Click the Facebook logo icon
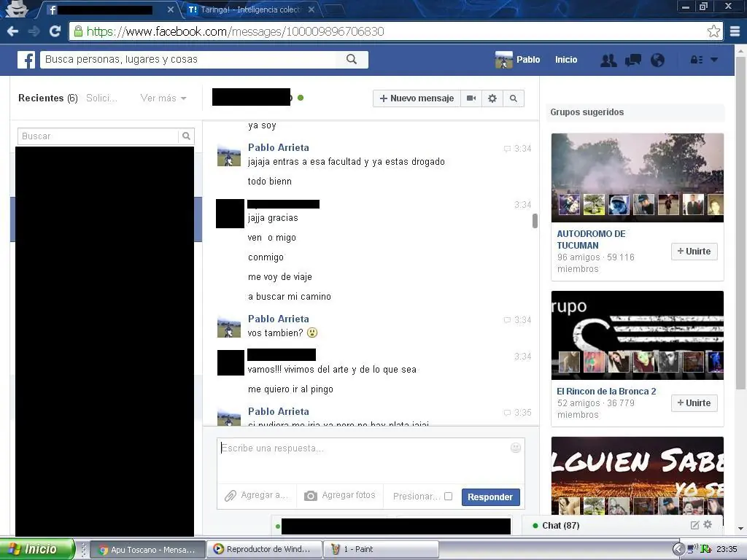The image size is (747, 560). click(x=26, y=60)
